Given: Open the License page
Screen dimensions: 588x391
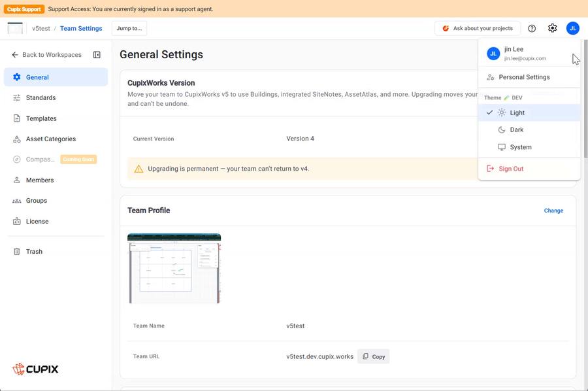Looking at the screenshot, I should point(56,222).
